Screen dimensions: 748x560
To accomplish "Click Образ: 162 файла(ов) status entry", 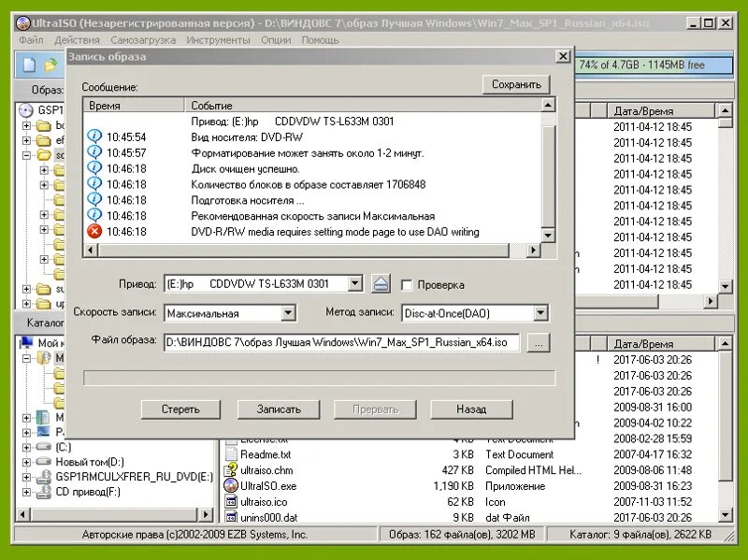I will 462,534.
